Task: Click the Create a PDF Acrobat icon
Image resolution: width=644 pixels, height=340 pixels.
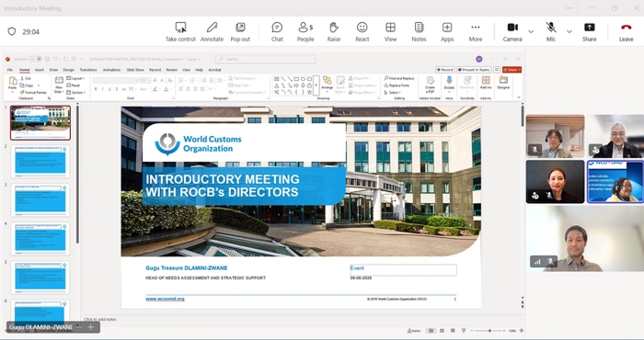Action: pos(430,80)
